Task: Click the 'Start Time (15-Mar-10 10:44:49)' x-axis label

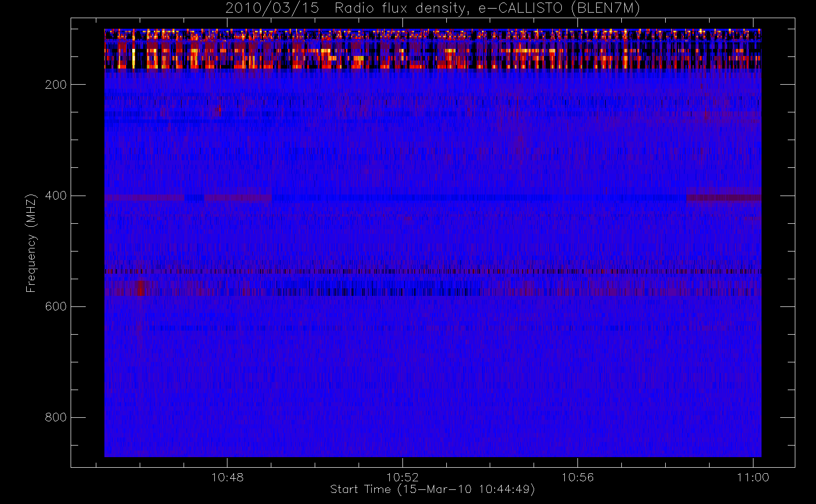Action: pyautogui.click(x=432, y=489)
